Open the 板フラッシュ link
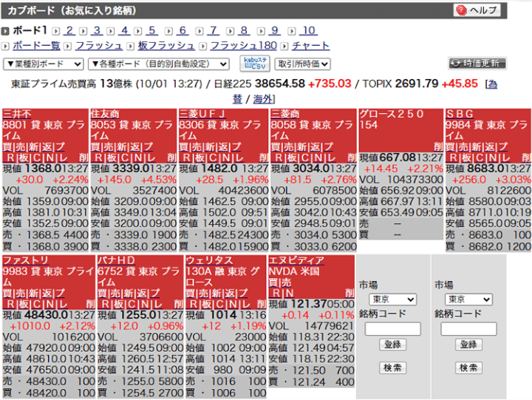Viewport: 532px width, 400px height. click(166, 46)
